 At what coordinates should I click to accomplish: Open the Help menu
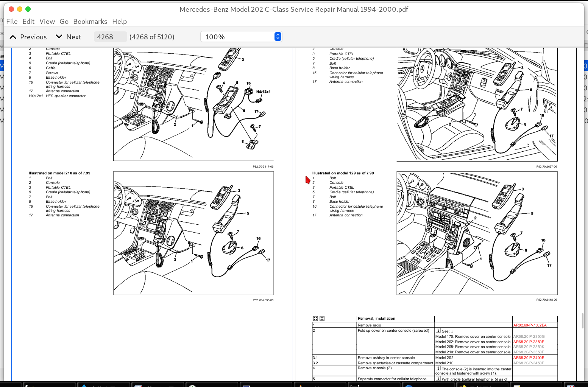(119, 22)
